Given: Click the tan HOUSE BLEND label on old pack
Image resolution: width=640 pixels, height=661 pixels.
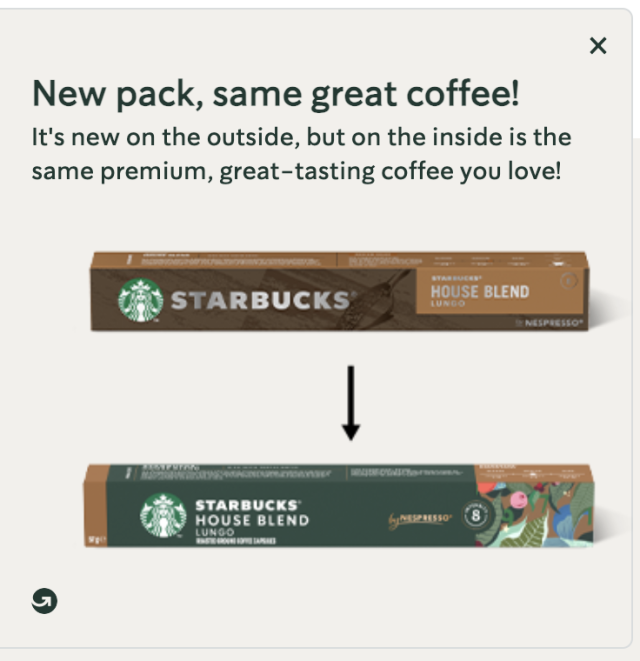Looking at the screenshot, I should tap(500, 291).
